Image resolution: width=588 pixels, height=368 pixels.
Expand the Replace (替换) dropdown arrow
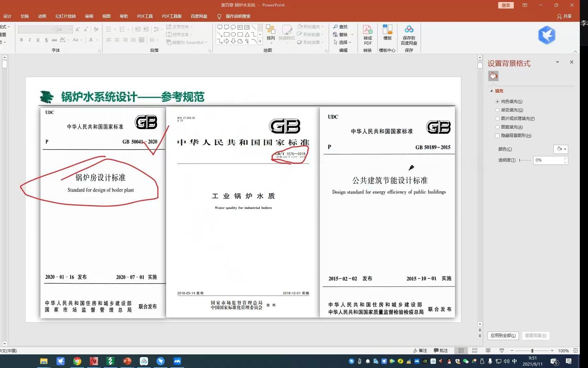pyautogui.click(x=352, y=34)
